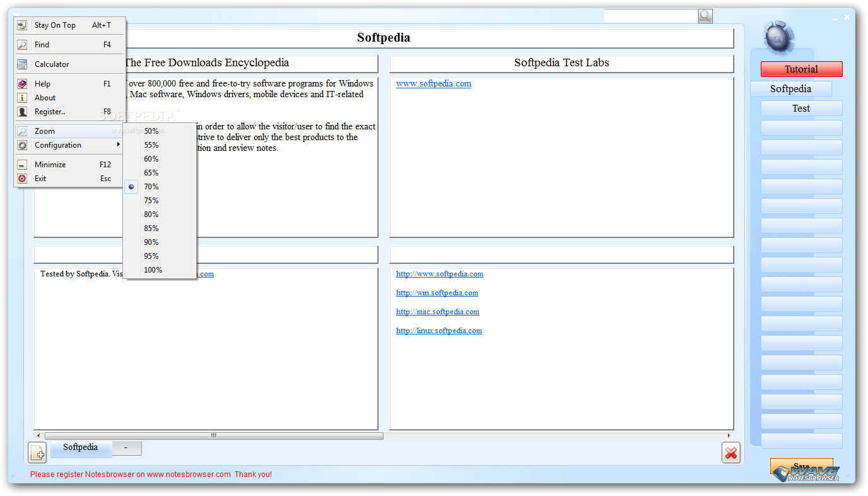Click the "Please register Notesbrowser" status message
This screenshot has width=868, height=496.
coord(151,475)
